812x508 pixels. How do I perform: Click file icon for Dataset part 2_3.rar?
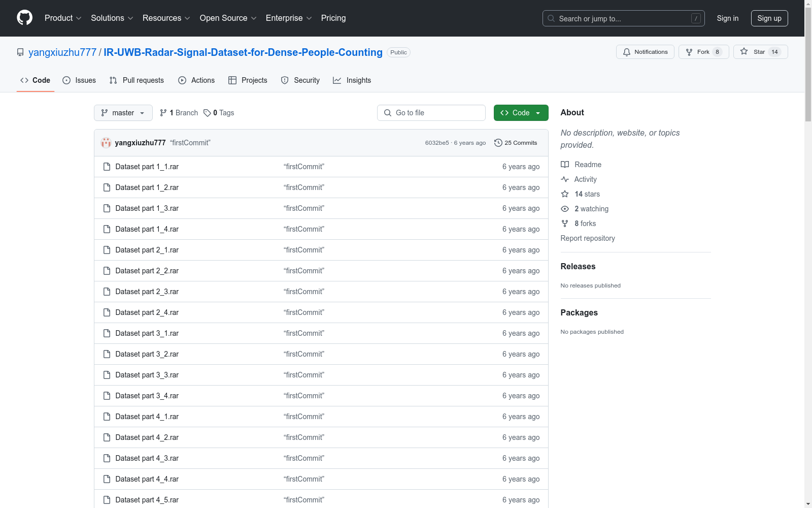107,292
